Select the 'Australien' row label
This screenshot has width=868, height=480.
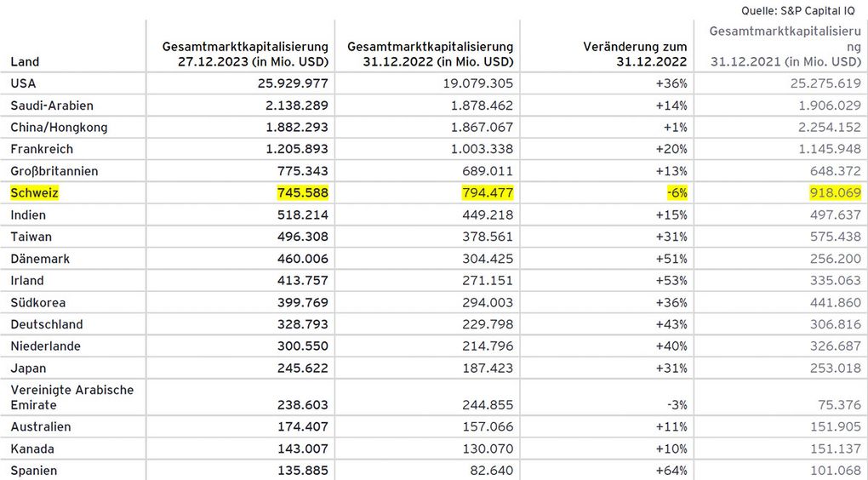(x=41, y=427)
